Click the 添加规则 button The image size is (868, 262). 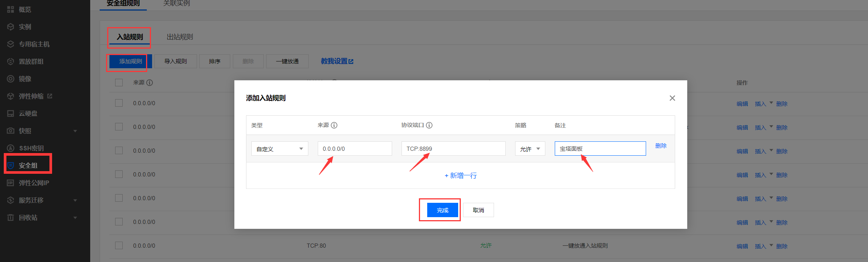pyautogui.click(x=131, y=61)
